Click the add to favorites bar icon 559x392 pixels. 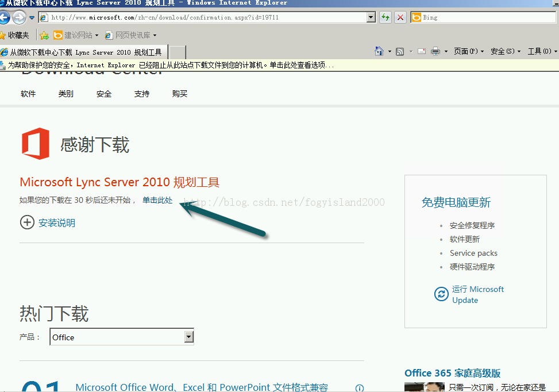point(44,35)
